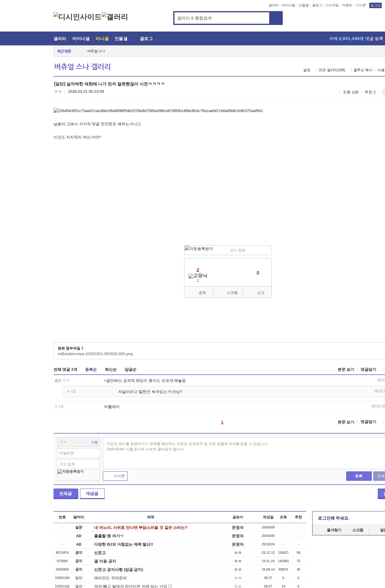Screen dimensions: 385x588
Task: Select 갤로그 in the blue navigation bar
Action: pos(146,38)
